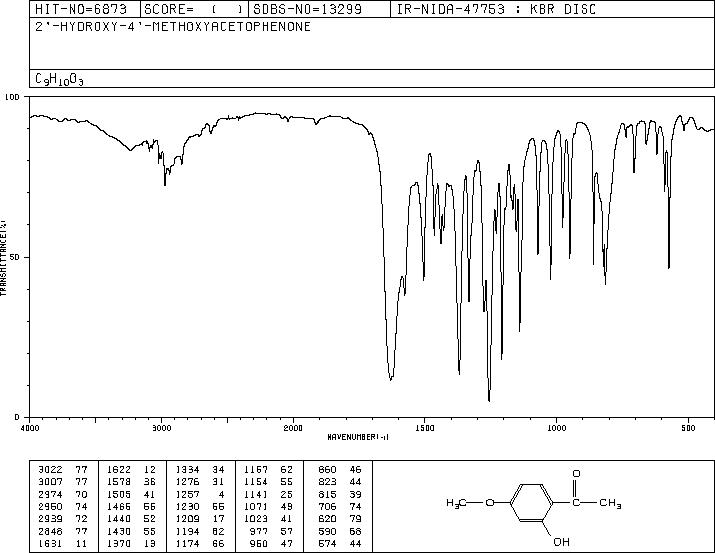The image size is (715, 553).
Task: Click the 3000 x-axis tick label
Action: pyautogui.click(x=161, y=428)
